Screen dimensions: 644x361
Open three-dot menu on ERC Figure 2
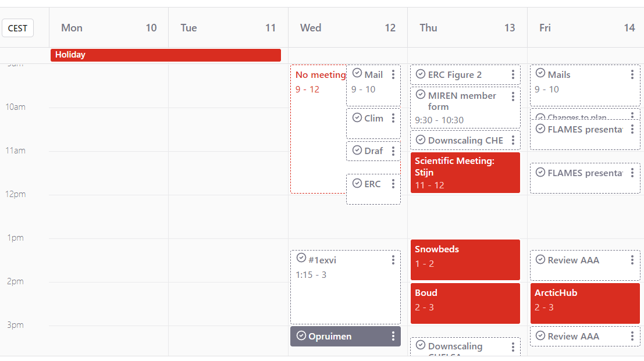point(513,74)
